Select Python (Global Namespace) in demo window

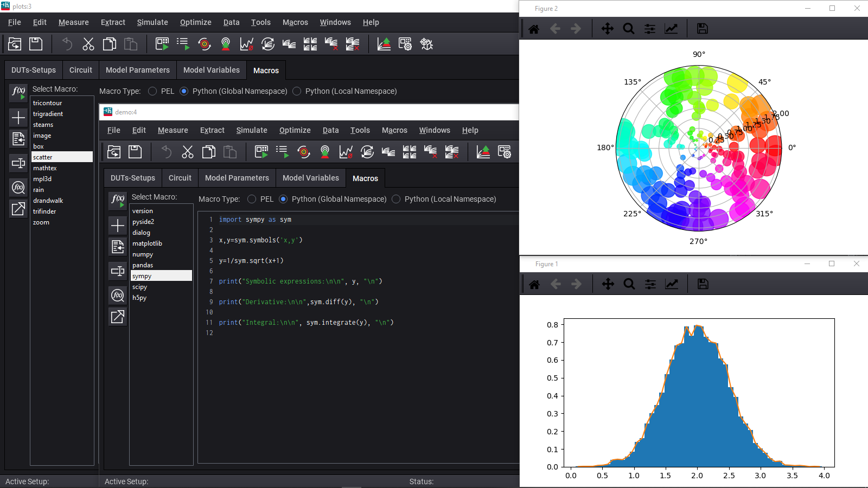click(283, 199)
